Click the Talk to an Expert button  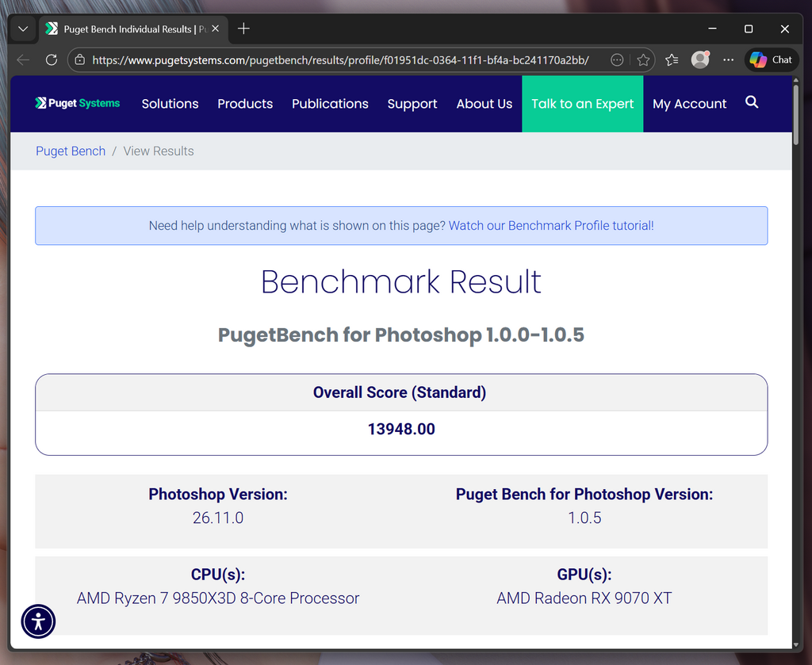pos(582,104)
